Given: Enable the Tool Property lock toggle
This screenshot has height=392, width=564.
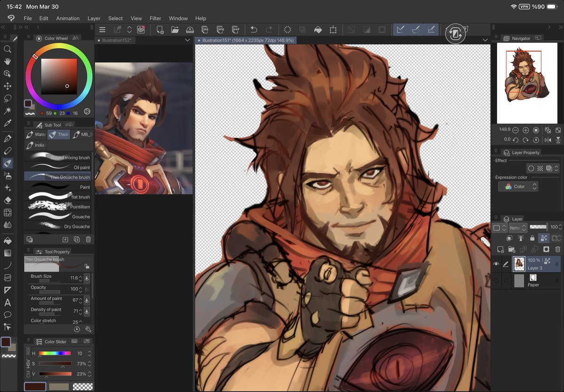Looking at the screenshot, I should (x=87, y=266).
